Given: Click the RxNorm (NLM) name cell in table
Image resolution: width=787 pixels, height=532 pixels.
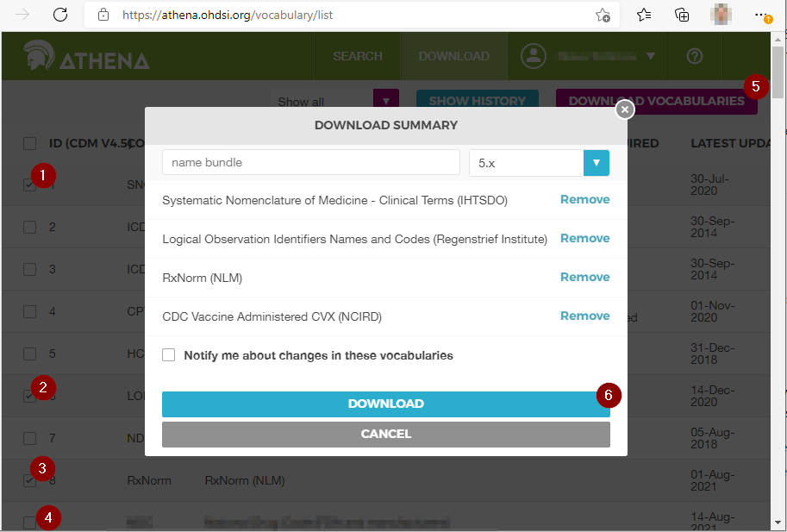Looking at the screenshot, I should pyautogui.click(x=245, y=480).
